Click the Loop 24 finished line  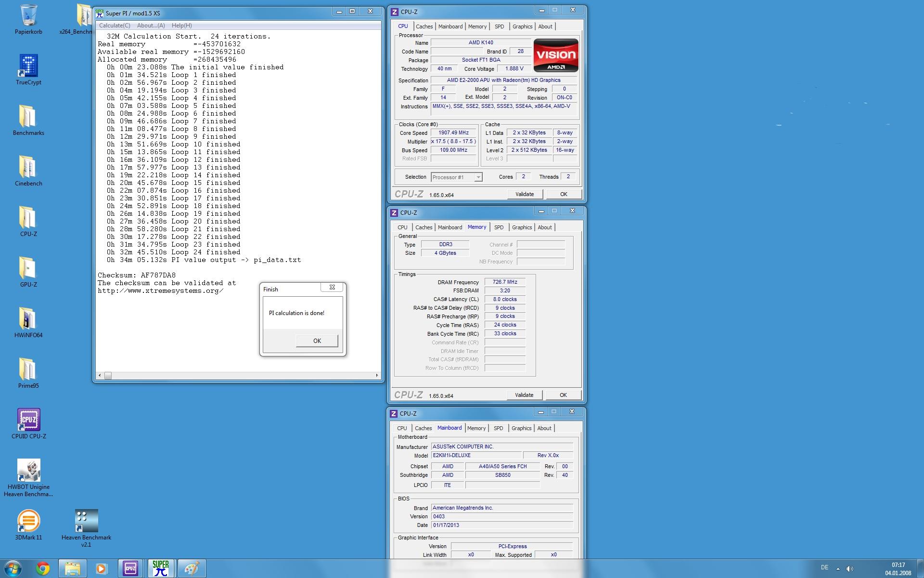tap(174, 252)
